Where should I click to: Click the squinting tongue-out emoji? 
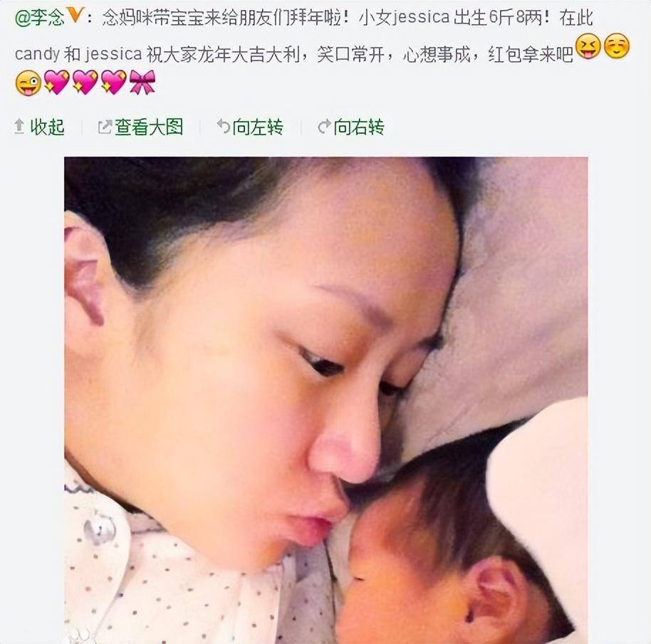coord(589,46)
